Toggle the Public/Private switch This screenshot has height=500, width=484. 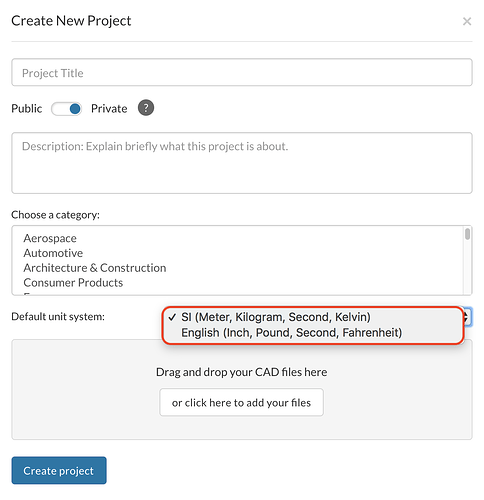(x=66, y=109)
